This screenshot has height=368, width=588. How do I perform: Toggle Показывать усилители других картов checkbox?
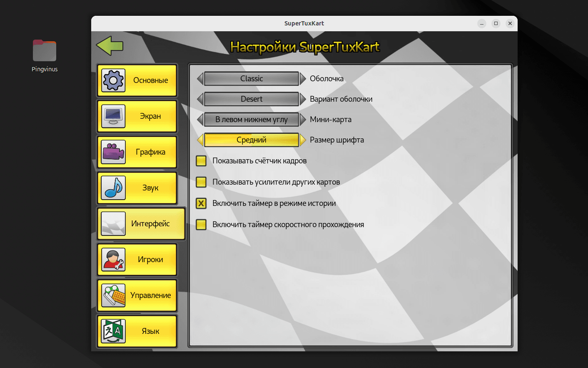(x=201, y=182)
